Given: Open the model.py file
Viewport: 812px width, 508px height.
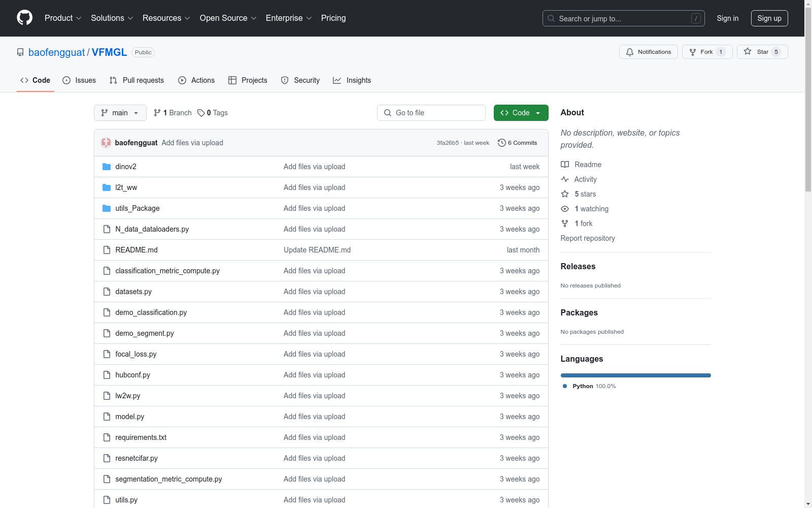Looking at the screenshot, I should click(129, 417).
